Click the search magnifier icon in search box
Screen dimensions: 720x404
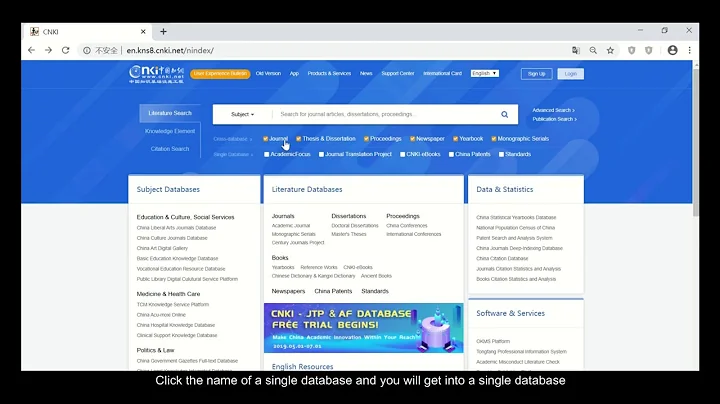tap(505, 114)
